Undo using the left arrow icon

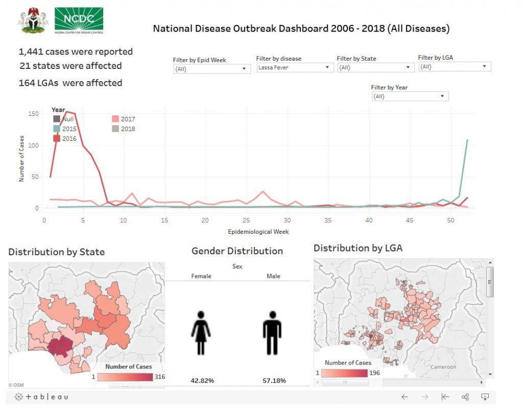pos(405,397)
